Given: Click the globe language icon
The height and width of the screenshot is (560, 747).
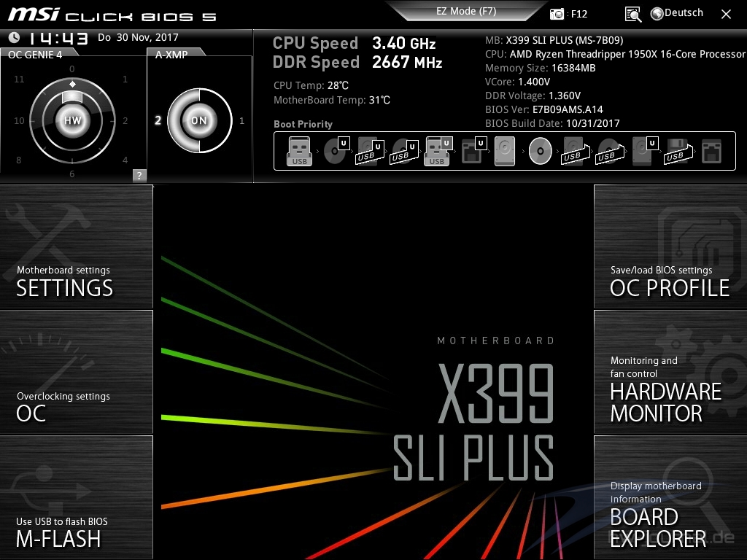Looking at the screenshot, I should coord(657,14).
